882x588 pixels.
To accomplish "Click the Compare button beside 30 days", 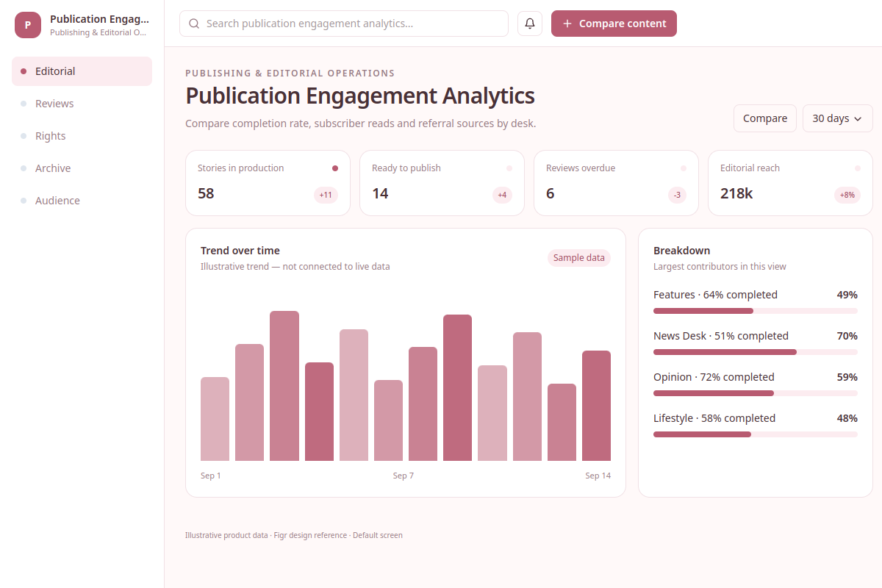I will (765, 118).
